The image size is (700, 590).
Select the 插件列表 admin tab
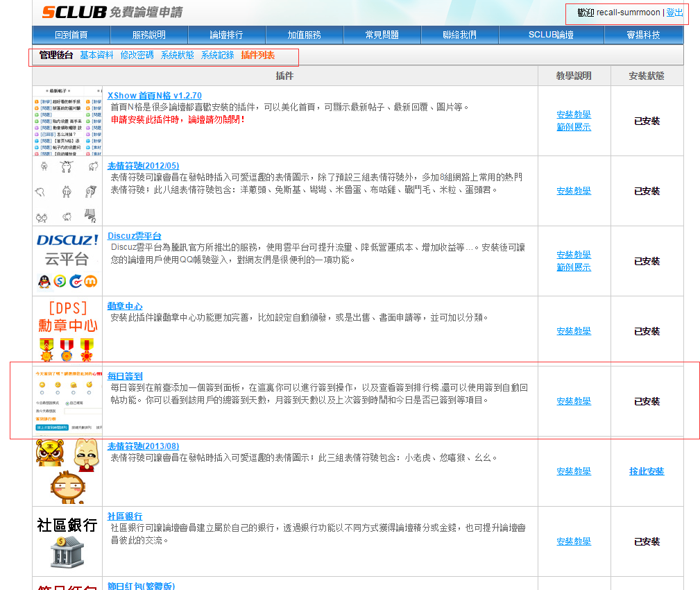point(258,55)
